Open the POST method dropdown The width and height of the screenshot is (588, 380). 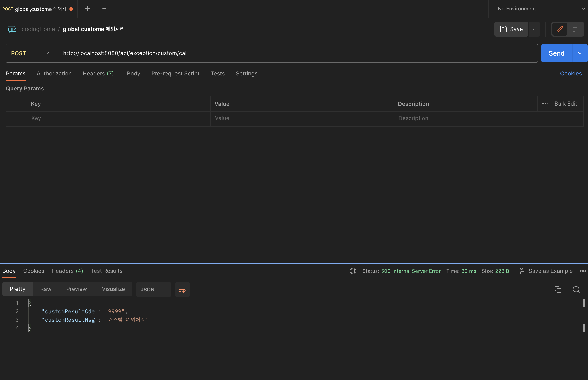point(30,53)
